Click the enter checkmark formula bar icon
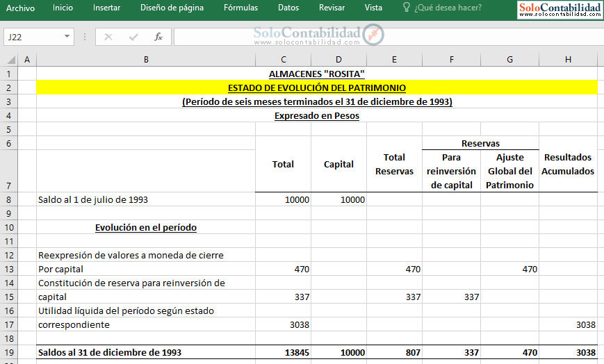Viewport: 604px width, 364px height. (x=133, y=37)
